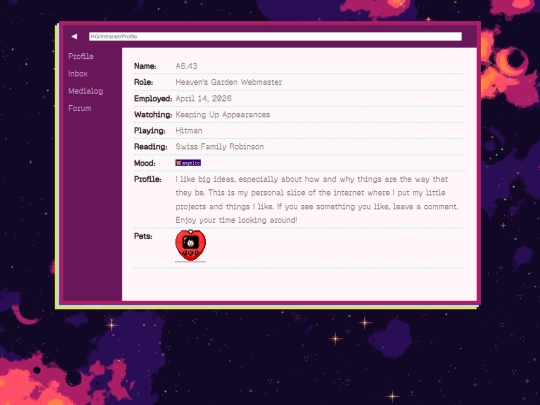Open the Medialog sidebar link
This screenshot has width=540, height=405.
tap(86, 91)
